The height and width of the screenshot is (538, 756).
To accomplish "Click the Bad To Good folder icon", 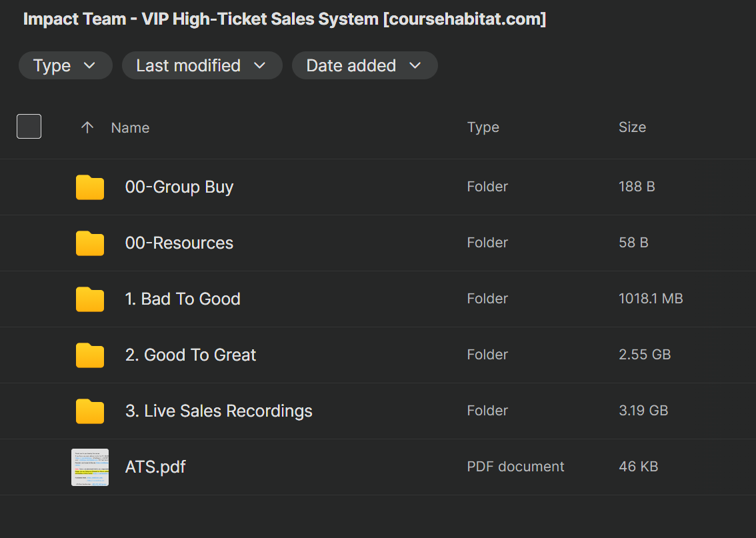I will (x=90, y=299).
